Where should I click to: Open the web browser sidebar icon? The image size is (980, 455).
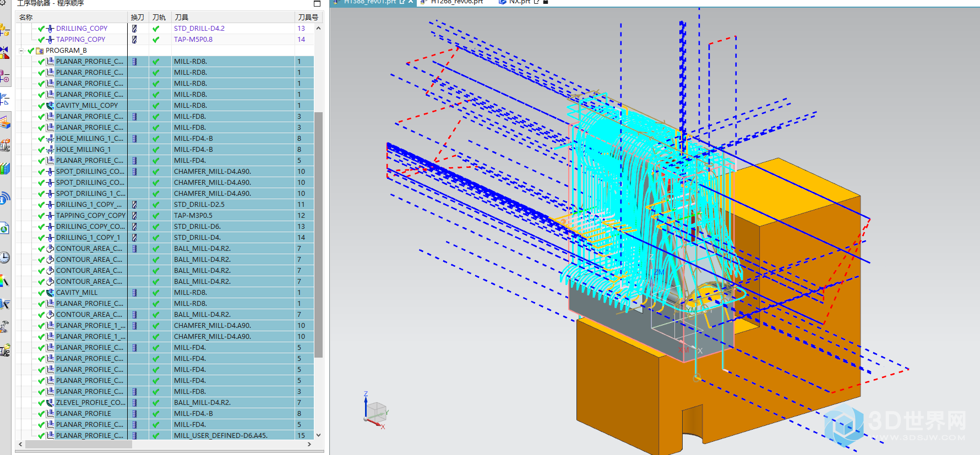pyautogui.click(x=4, y=228)
